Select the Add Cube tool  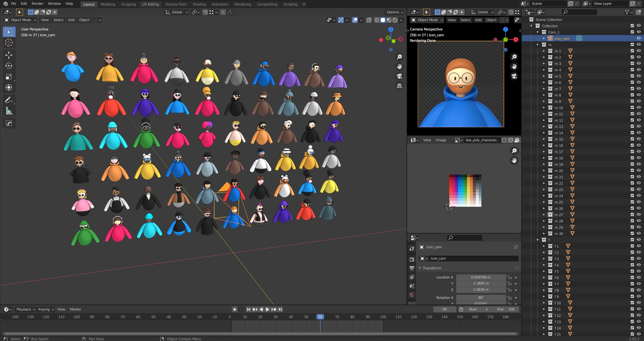9,123
